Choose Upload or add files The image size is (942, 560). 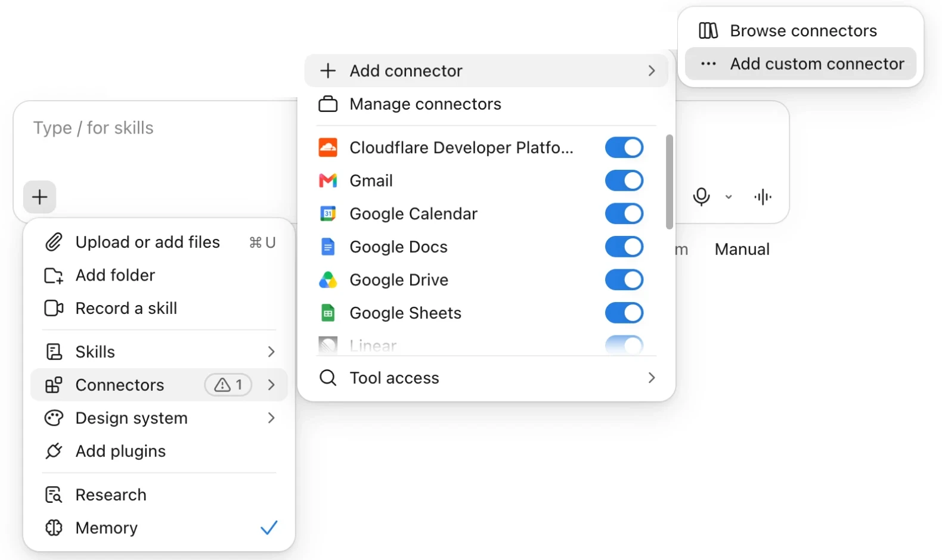(x=159, y=242)
